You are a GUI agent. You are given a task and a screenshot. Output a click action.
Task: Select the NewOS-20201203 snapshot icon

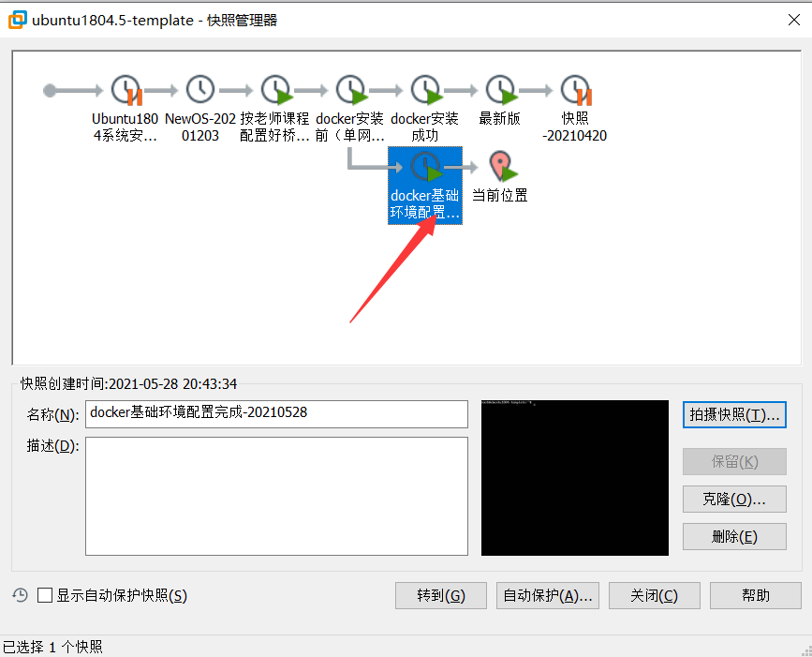[x=200, y=89]
